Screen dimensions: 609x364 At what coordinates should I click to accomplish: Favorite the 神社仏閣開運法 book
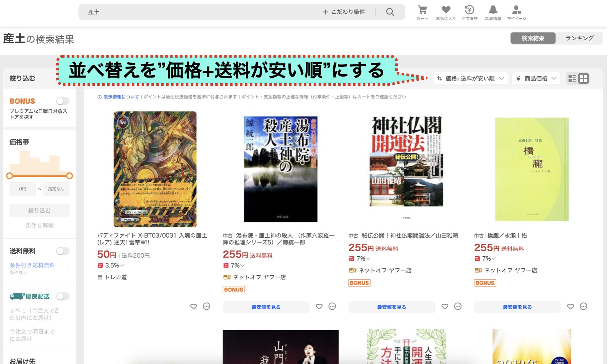(x=445, y=306)
